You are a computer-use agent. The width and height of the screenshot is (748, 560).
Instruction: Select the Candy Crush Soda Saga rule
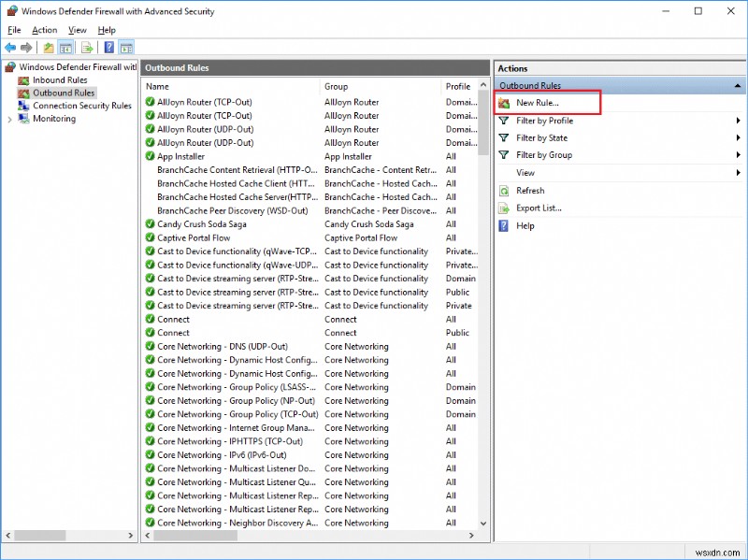tap(201, 224)
